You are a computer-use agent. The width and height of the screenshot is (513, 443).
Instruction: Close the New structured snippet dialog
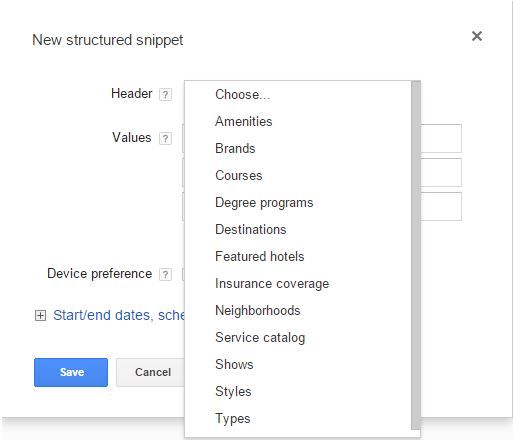tap(477, 36)
